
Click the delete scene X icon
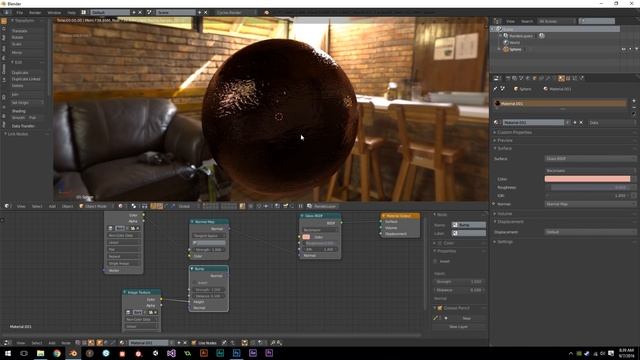pyautogui.click(x=206, y=13)
